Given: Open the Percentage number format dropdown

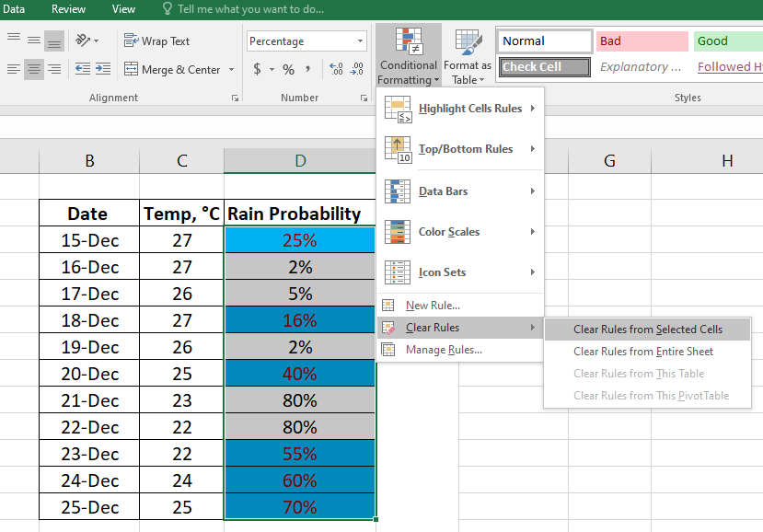Looking at the screenshot, I should pyautogui.click(x=360, y=41).
